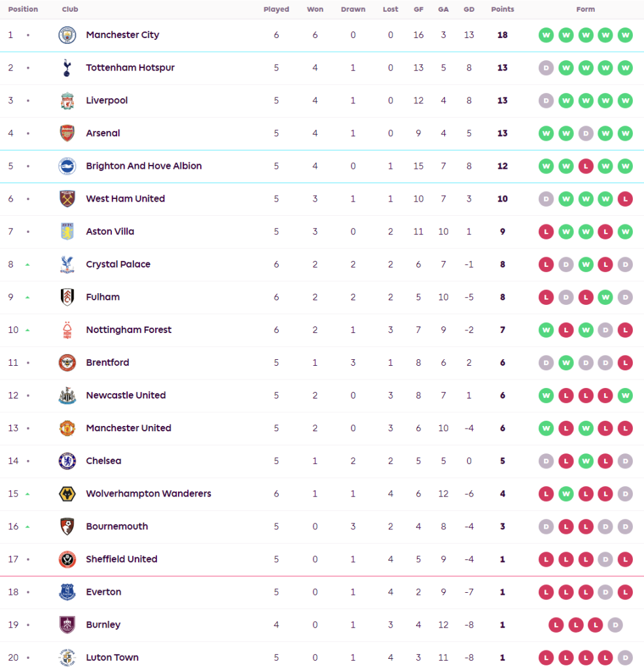Click the Arsenal crest icon
Viewport: 644px width, 670px height.
click(67, 133)
